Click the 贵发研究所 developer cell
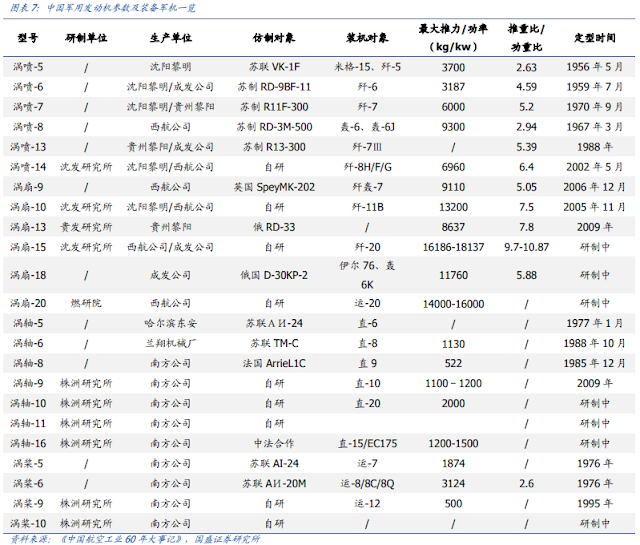The image size is (640, 545). click(x=86, y=227)
